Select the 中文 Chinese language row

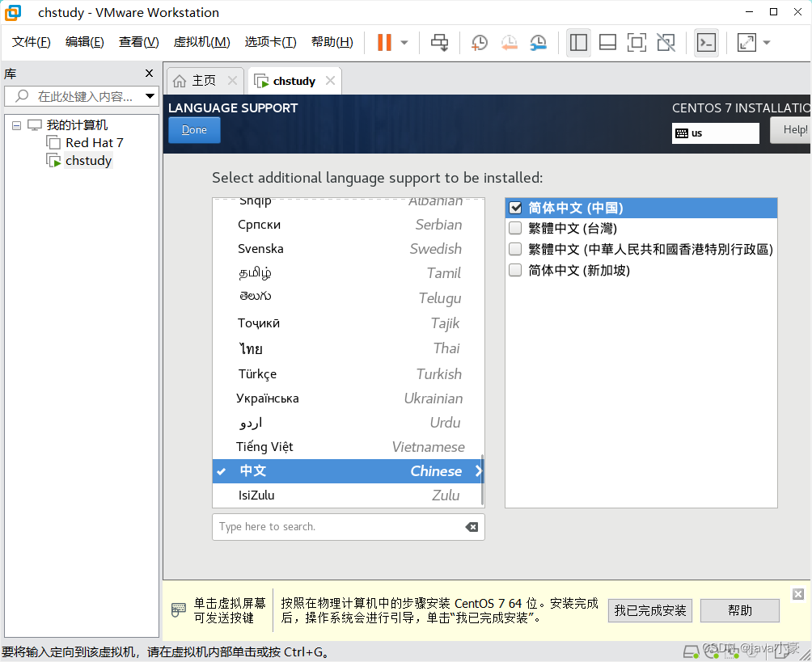click(x=347, y=471)
